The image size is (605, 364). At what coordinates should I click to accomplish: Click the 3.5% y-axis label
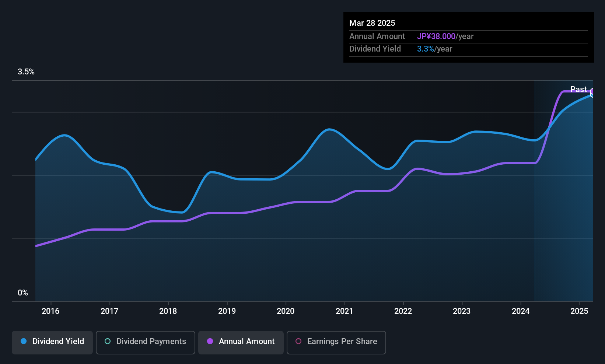pyautogui.click(x=26, y=72)
